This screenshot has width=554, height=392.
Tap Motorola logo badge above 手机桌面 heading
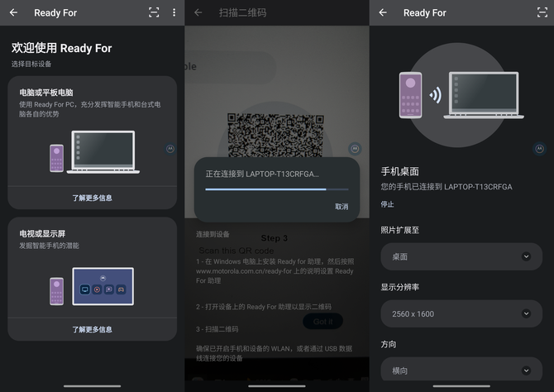click(539, 149)
